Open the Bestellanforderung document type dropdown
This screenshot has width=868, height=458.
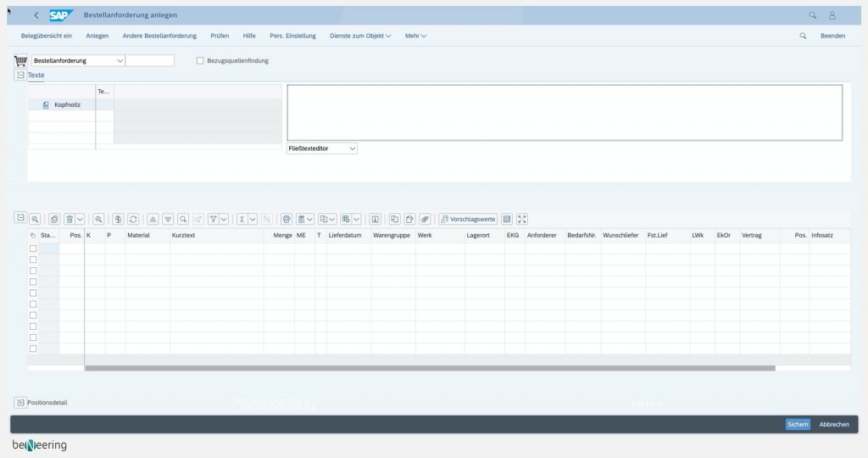click(x=120, y=61)
